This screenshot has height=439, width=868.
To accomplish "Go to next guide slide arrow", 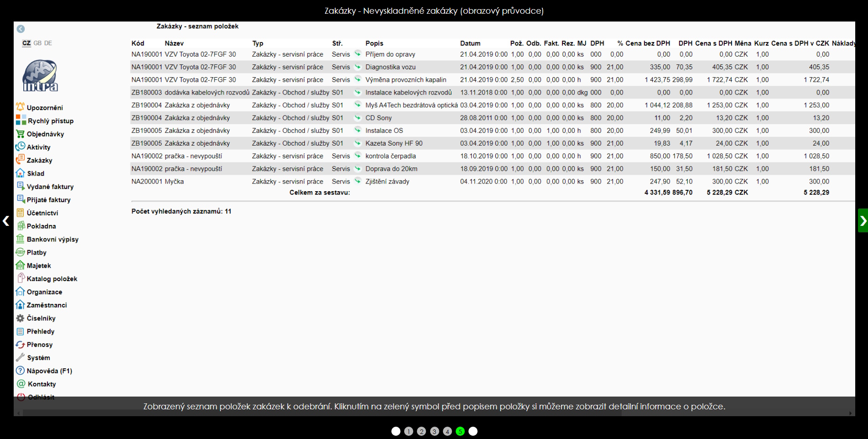I will (863, 221).
